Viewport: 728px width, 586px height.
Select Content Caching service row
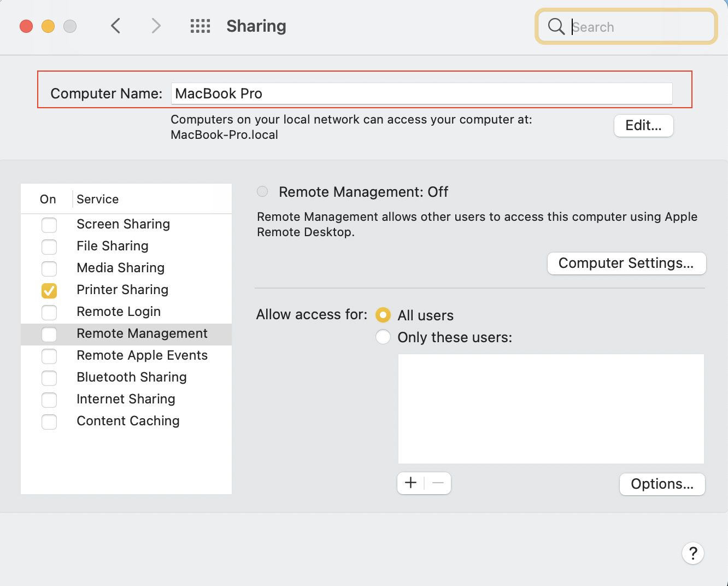128,421
